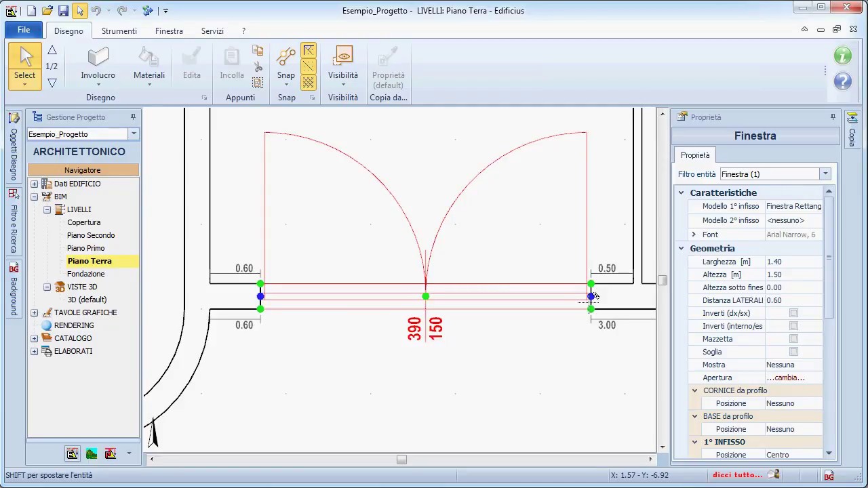This screenshot has height=488, width=868.
Task: Toggle the bottom yellow grid snap button
Action: coord(309,82)
